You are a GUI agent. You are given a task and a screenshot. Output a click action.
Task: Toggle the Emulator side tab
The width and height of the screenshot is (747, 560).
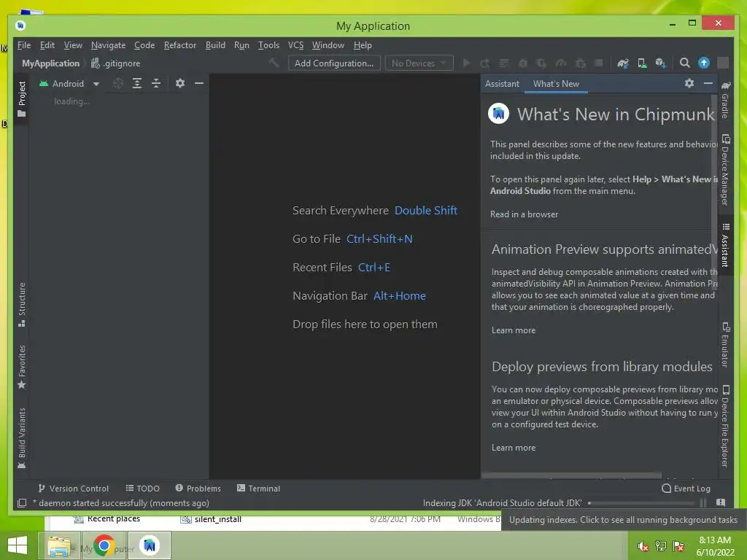[725, 345]
